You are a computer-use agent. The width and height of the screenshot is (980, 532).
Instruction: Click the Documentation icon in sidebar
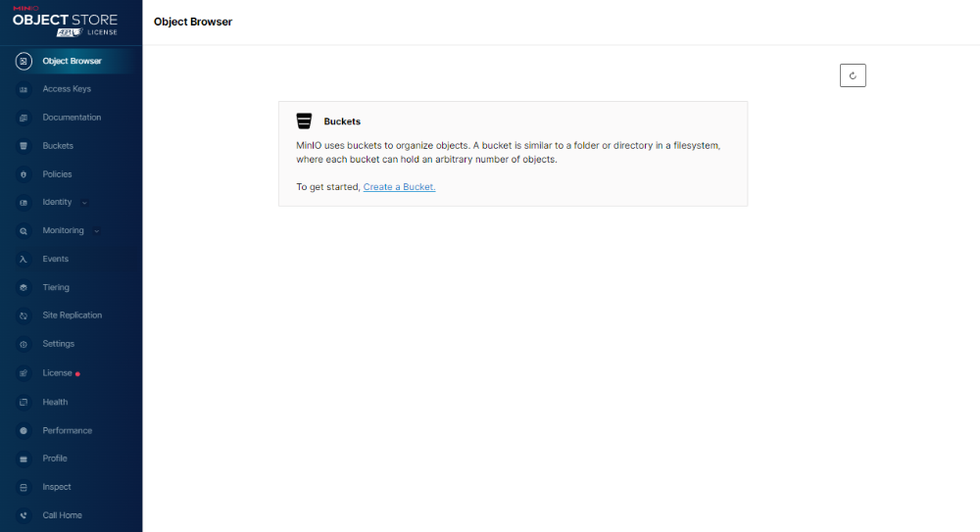24,118
